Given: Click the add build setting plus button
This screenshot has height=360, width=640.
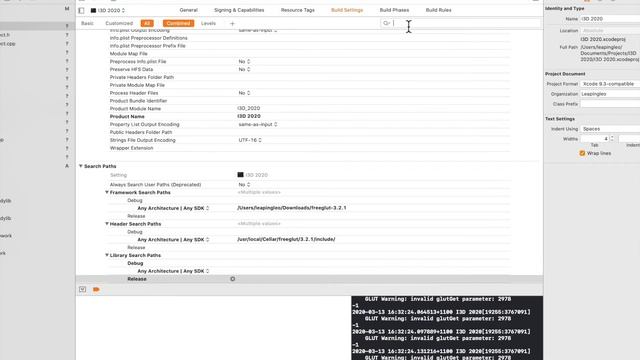Looking at the screenshot, I should pyautogui.click(x=232, y=24).
